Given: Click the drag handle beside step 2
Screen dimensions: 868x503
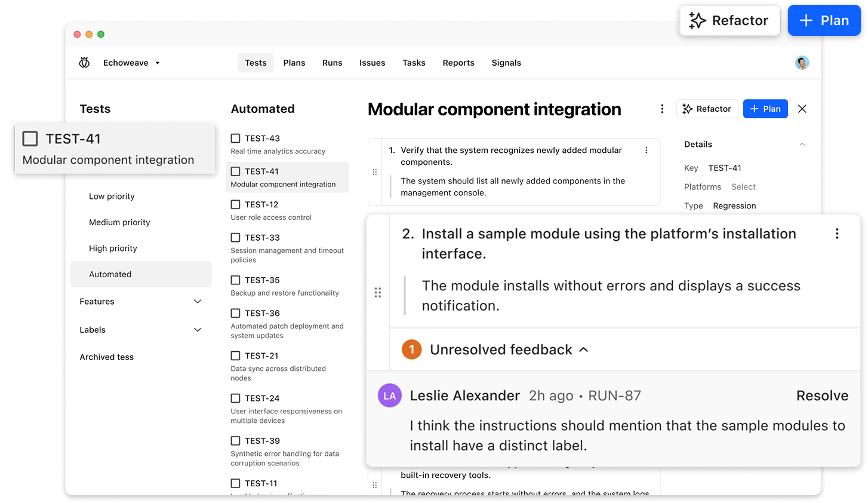Looking at the screenshot, I should coord(378,292).
